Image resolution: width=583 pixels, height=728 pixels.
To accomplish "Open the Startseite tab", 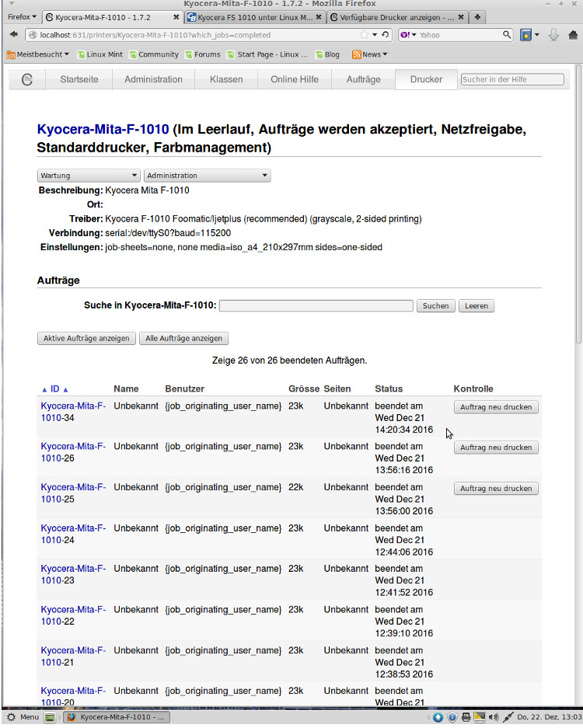I will tap(79, 79).
